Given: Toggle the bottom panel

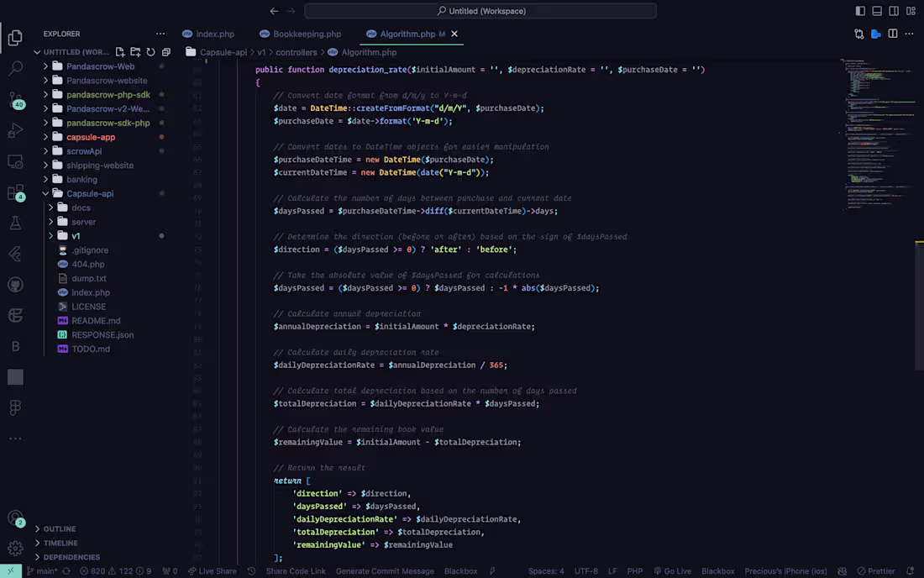Looking at the screenshot, I should [877, 11].
